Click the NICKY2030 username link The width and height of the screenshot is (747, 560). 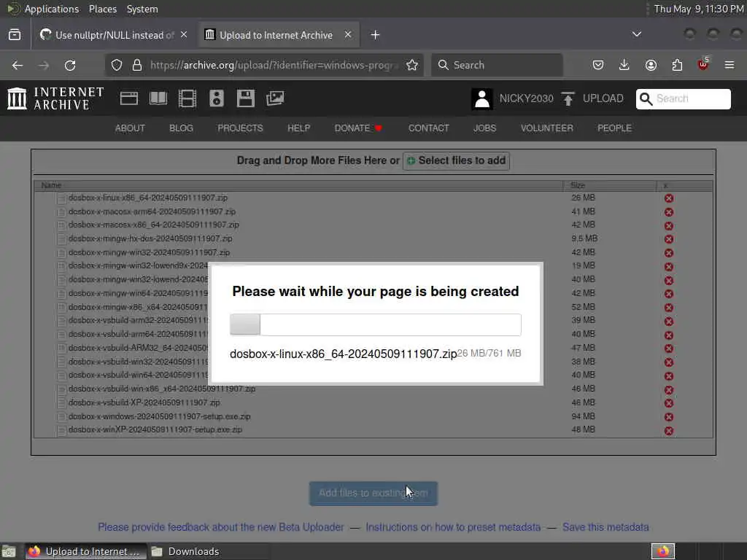point(527,98)
